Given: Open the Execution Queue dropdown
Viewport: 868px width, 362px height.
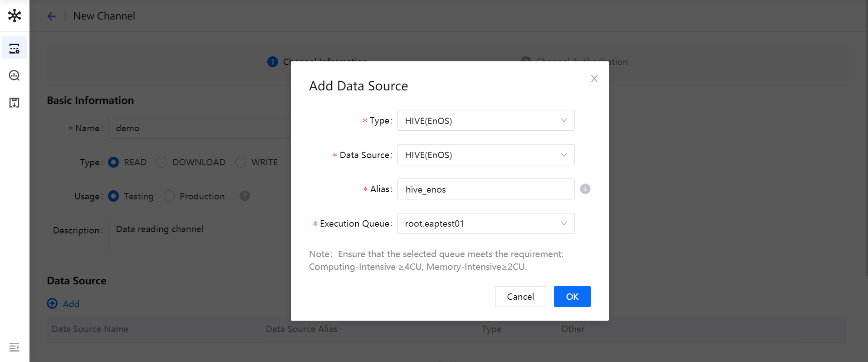Looking at the screenshot, I should coord(486,223).
